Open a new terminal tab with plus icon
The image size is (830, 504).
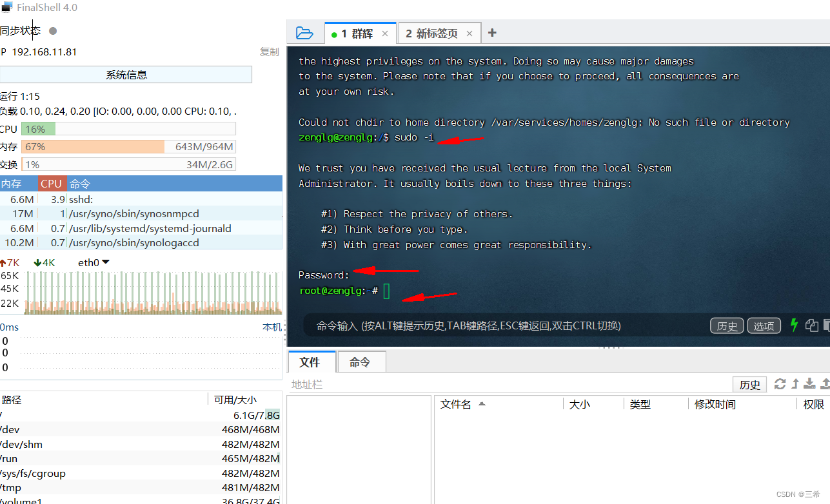(x=492, y=32)
